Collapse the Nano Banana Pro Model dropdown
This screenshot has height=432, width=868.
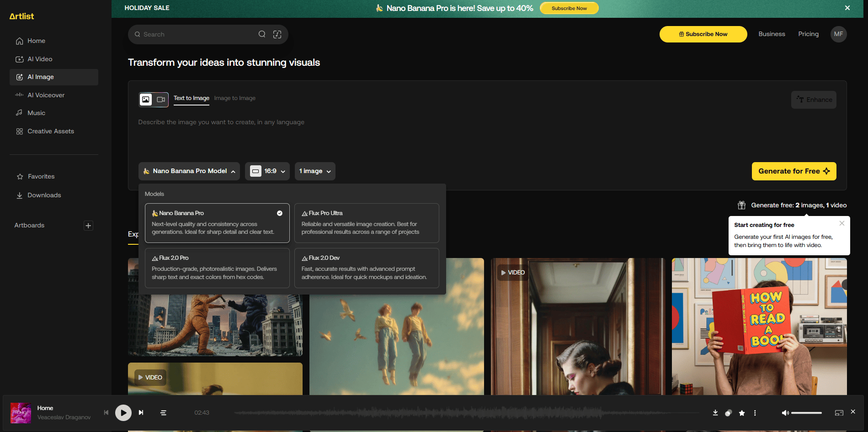coord(189,171)
